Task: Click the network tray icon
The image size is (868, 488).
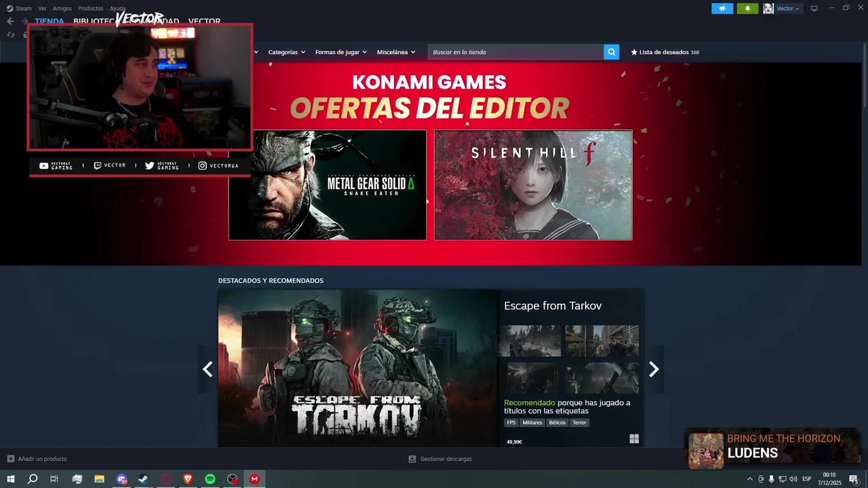Action: (782, 479)
